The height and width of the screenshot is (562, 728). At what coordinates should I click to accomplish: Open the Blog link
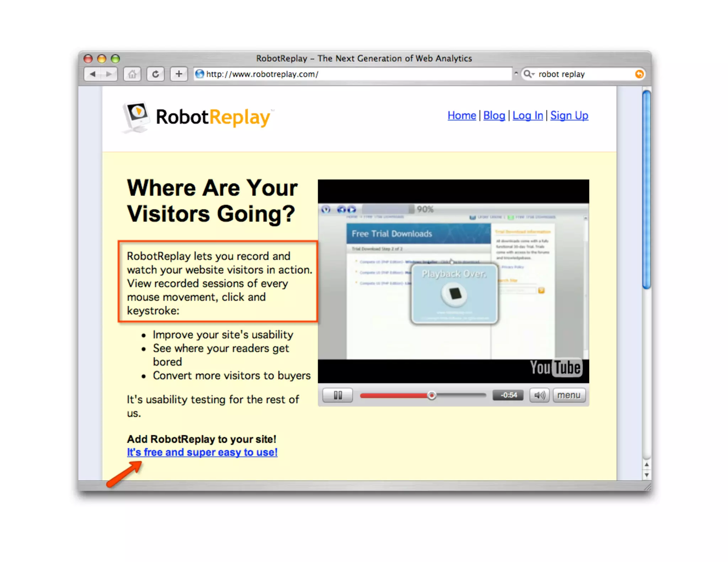494,115
